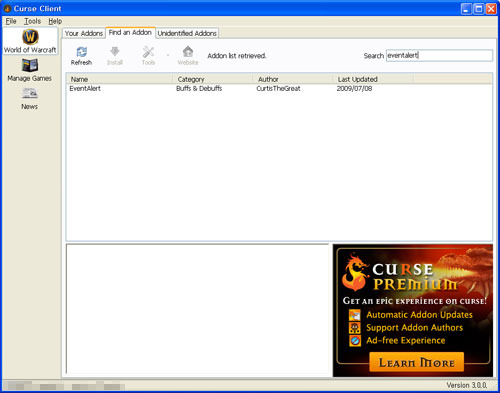
Task: Click the 2009/07/08 last updated date
Action: pyautogui.click(x=354, y=89)
